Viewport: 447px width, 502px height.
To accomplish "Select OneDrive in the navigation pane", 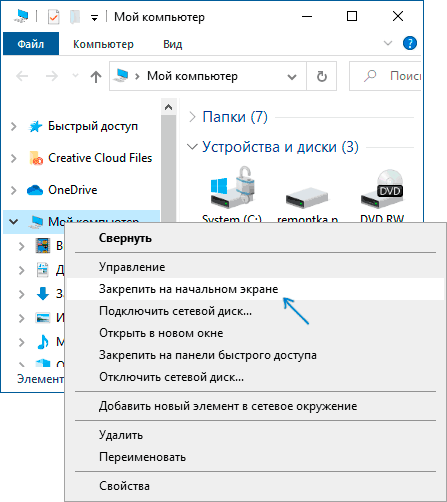I will (73, 190).
